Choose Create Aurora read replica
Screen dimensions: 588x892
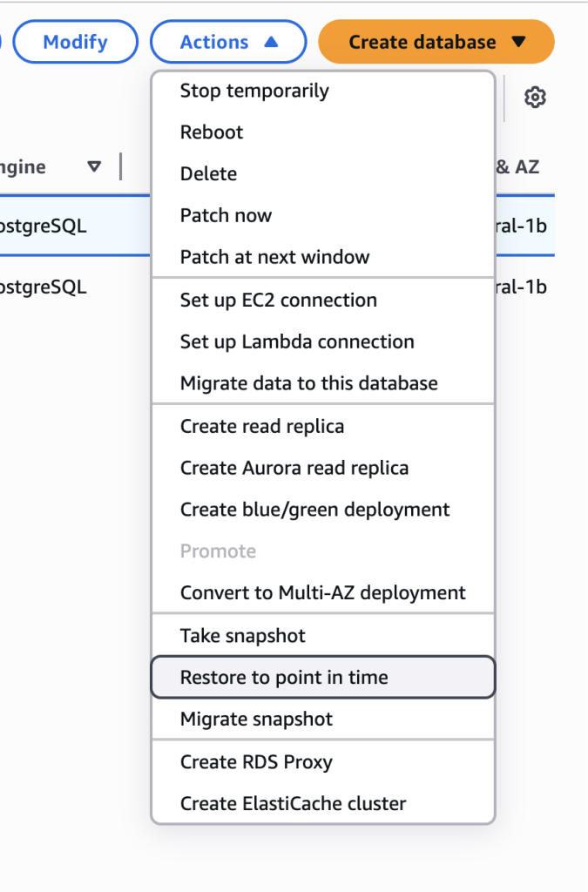[323, 468]
